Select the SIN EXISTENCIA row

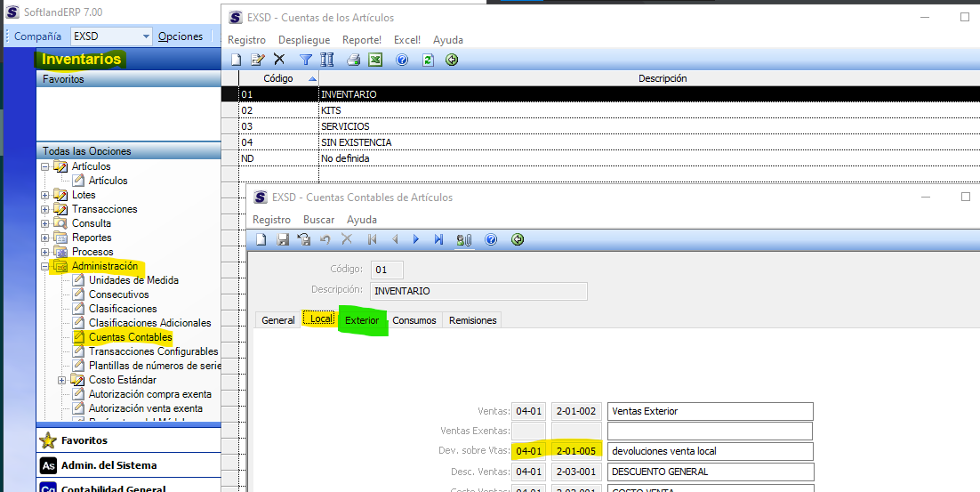[x=600, y=142]
